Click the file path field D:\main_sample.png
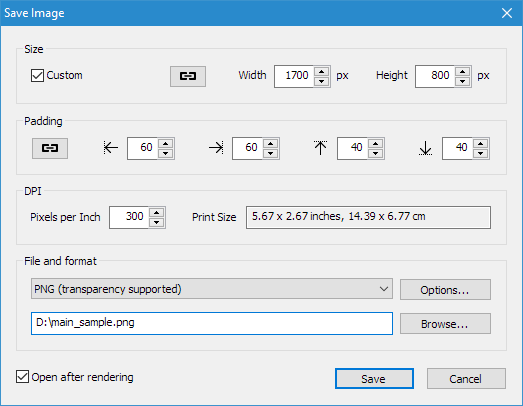 (x=212, y=323)
